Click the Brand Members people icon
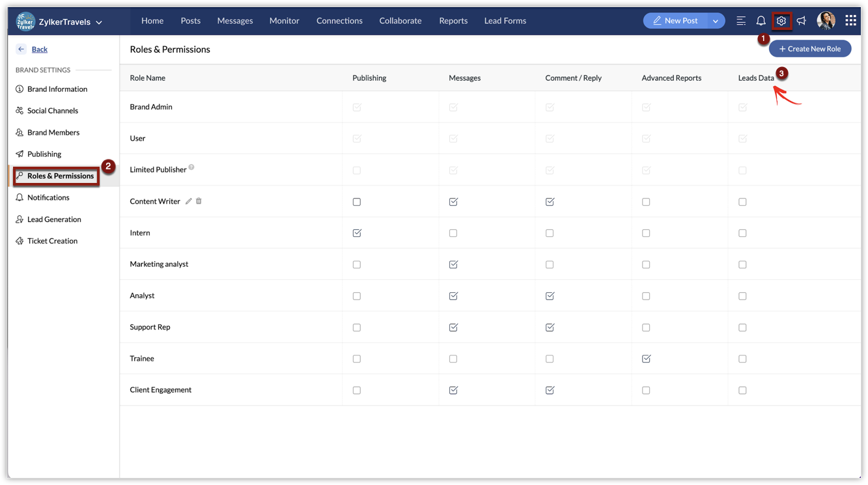The width and height of the screenshot is (868, 485). click(x=20, y=133)
